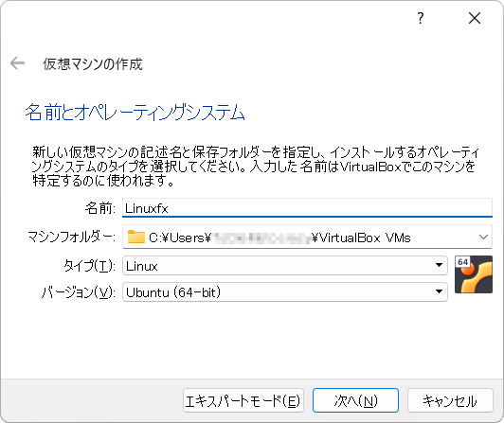Open the Type dropdown arrow showing Linux

[x=439, y=265]
